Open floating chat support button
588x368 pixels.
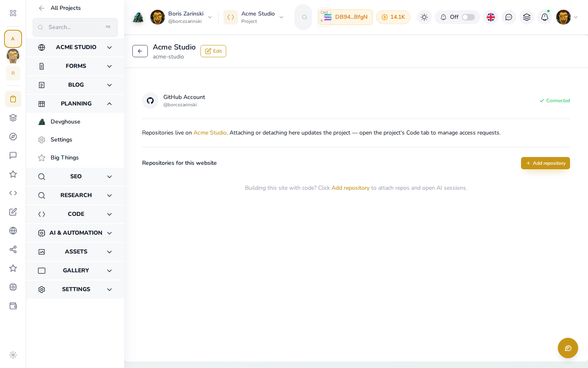pyautogui.click(x=568, y=348)
